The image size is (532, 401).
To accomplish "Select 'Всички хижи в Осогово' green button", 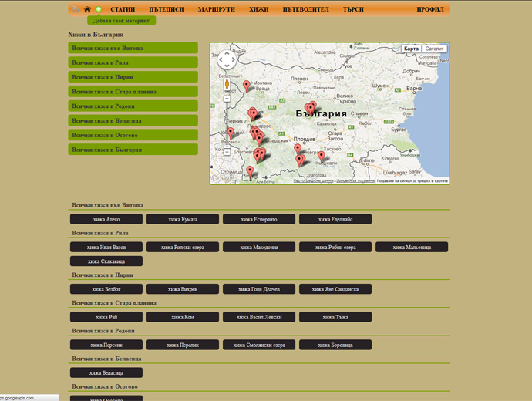I will click(133, 135).
